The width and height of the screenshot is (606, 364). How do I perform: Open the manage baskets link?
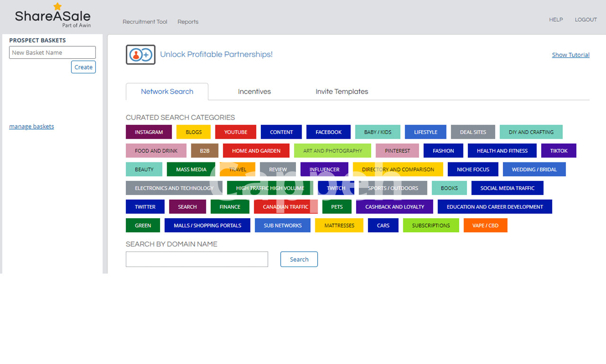click(x=32, y=126)
